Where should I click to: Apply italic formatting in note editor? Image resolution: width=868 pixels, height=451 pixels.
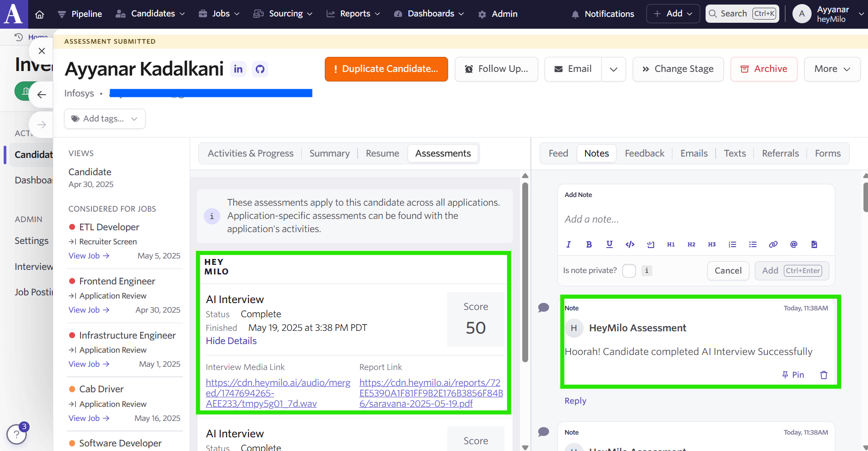[568, 244]
